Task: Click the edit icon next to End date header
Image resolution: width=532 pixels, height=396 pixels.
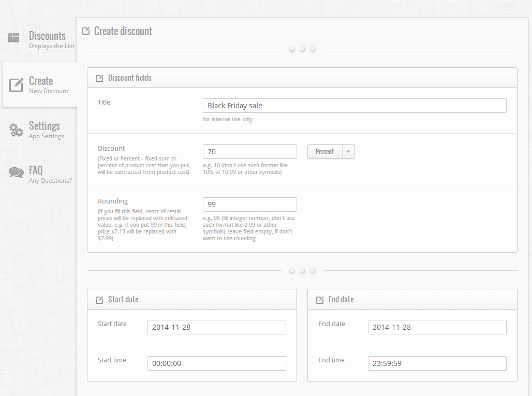Action: (x=320, y=300)
